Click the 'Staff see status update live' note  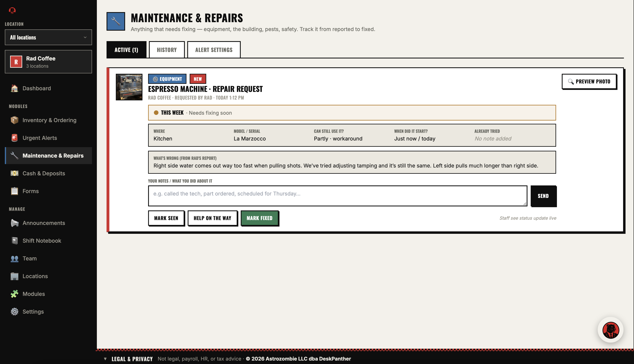pos(528,218)
